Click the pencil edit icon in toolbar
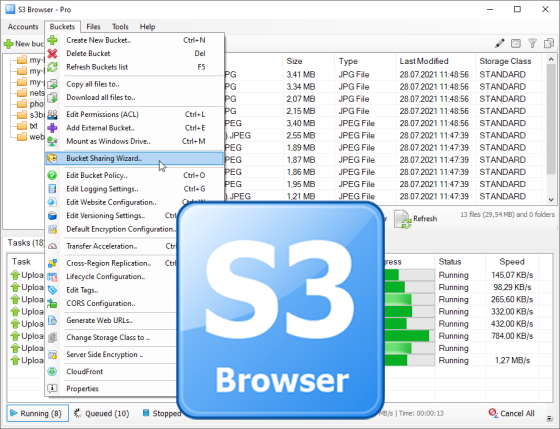560x429 pixels. tap(500, 44)
